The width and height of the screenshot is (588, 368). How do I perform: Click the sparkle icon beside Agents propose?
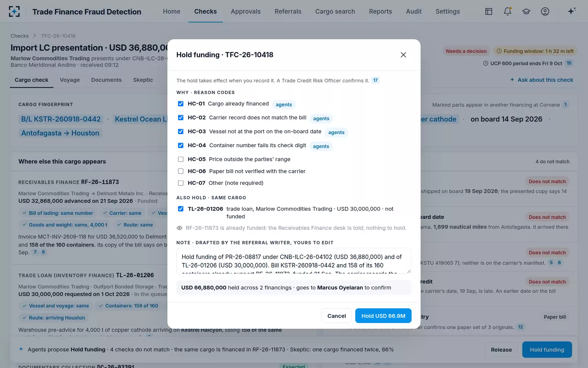[x=21, y=349]
